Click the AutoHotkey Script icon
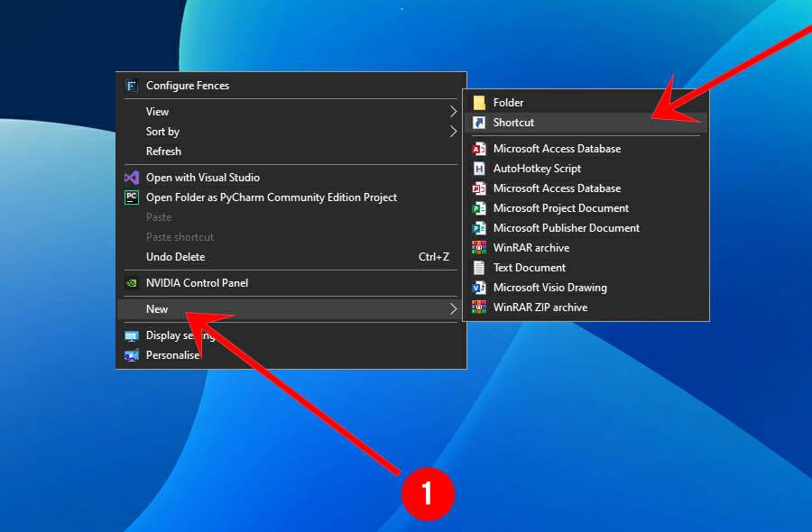This screenshot has height=532, width=812. point(478,169)
